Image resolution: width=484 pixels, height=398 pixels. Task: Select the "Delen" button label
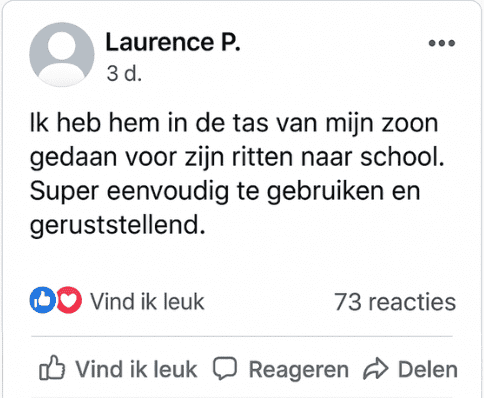[428, 369]
